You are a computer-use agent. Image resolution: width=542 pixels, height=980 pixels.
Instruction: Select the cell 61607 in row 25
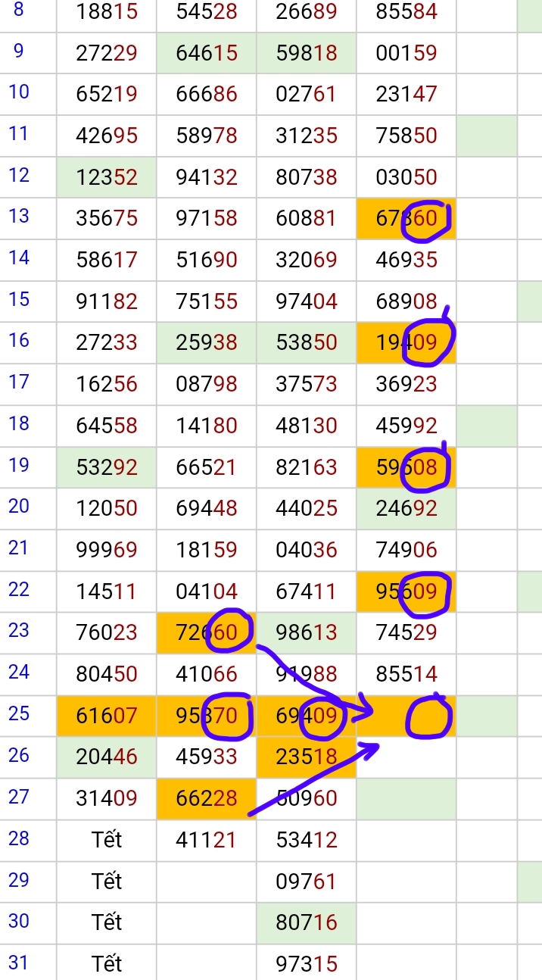tap(107, 715)
